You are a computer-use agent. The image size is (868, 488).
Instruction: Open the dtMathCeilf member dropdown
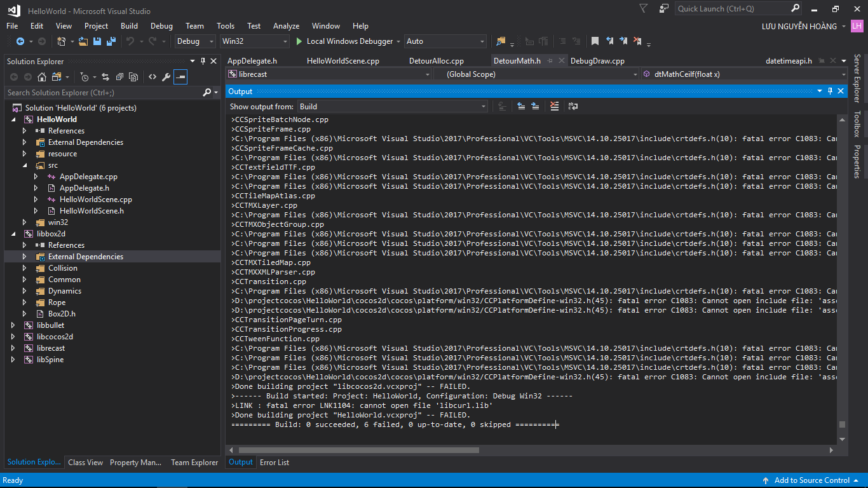[x=745, y=74]
